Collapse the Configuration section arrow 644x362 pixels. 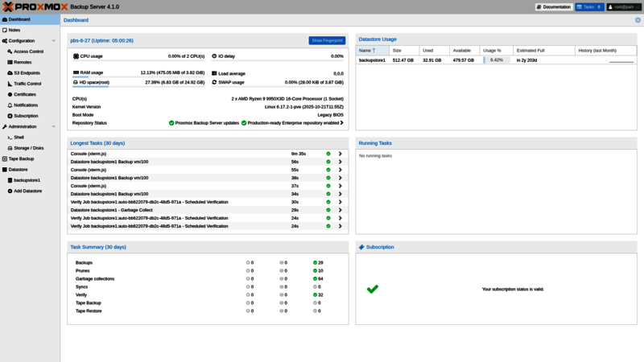point(53,41)
